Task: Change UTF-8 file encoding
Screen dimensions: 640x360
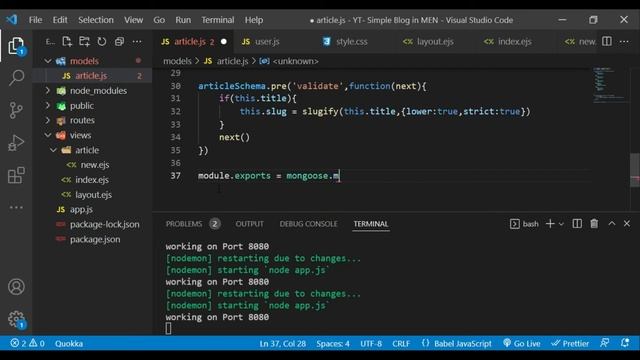Action: 371,343
